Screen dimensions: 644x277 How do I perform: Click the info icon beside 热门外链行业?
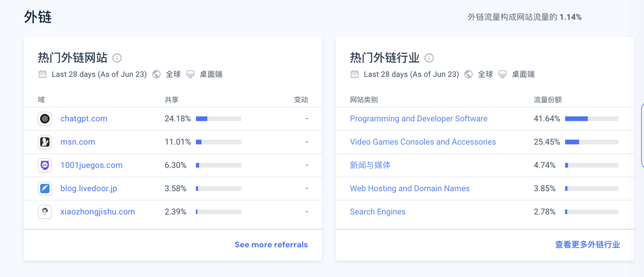(x=429, y=58)
